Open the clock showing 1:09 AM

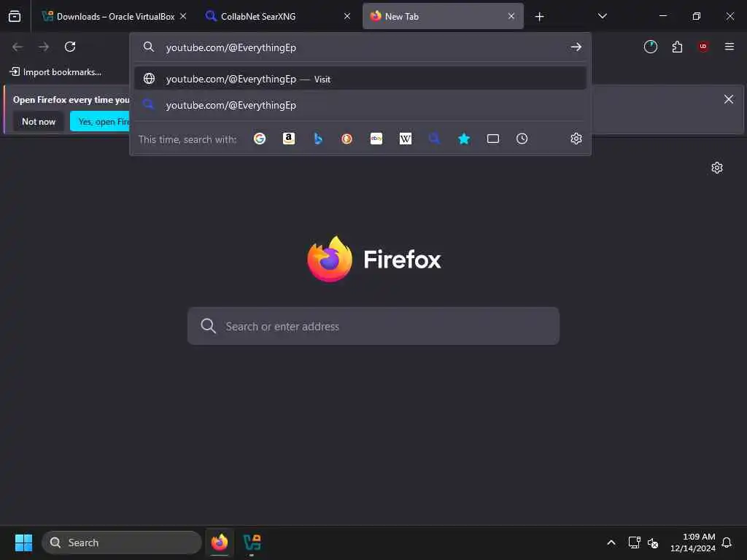click(693, 542)
